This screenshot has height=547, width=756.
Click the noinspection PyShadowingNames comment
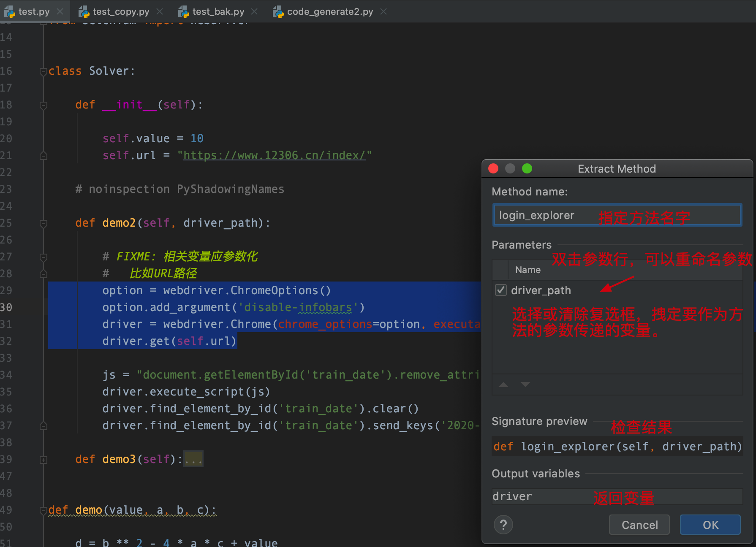[x=180, y=189]
